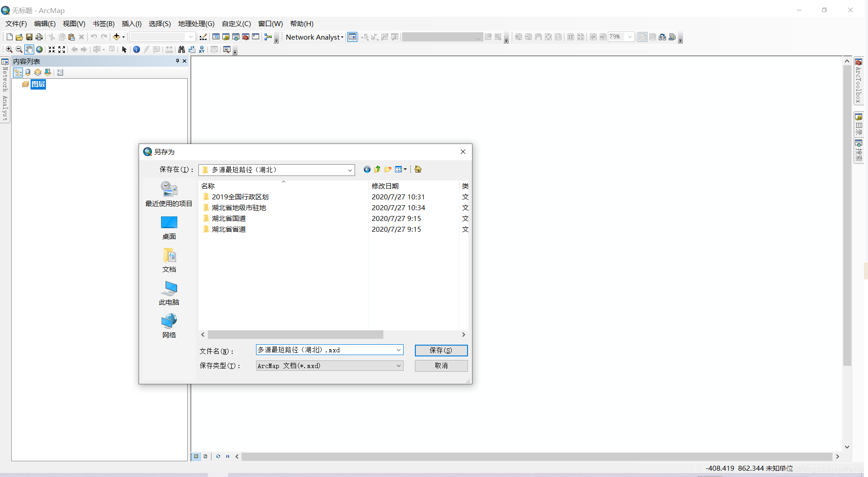
Task: Click the Fixed Zoom Out icon
Action: pos(62,49)
